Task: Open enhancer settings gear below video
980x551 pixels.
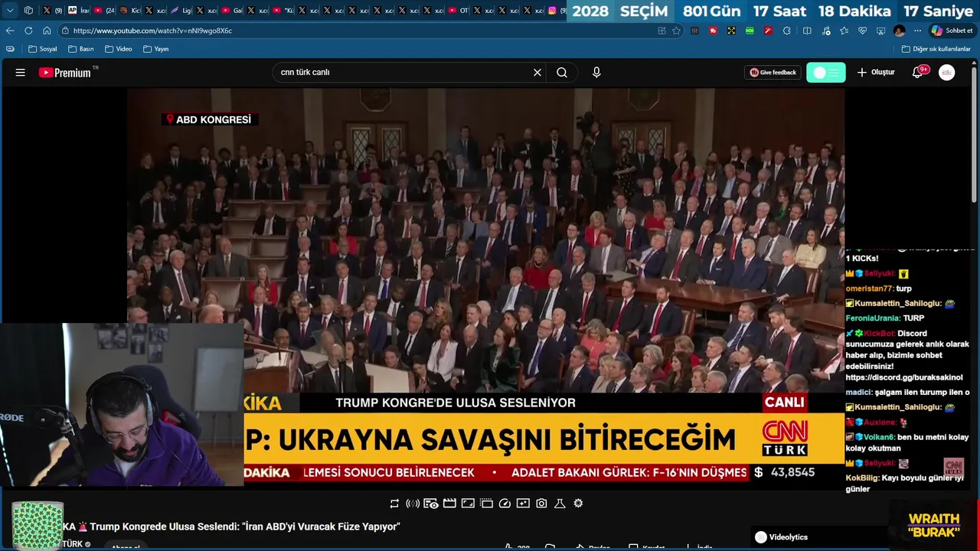Action: (x=578, y=504)
